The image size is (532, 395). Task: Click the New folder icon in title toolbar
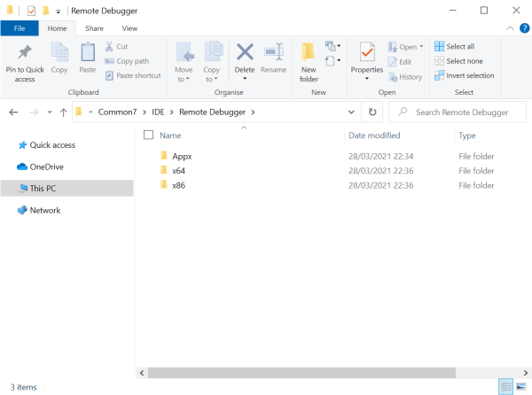pos(46,12)
